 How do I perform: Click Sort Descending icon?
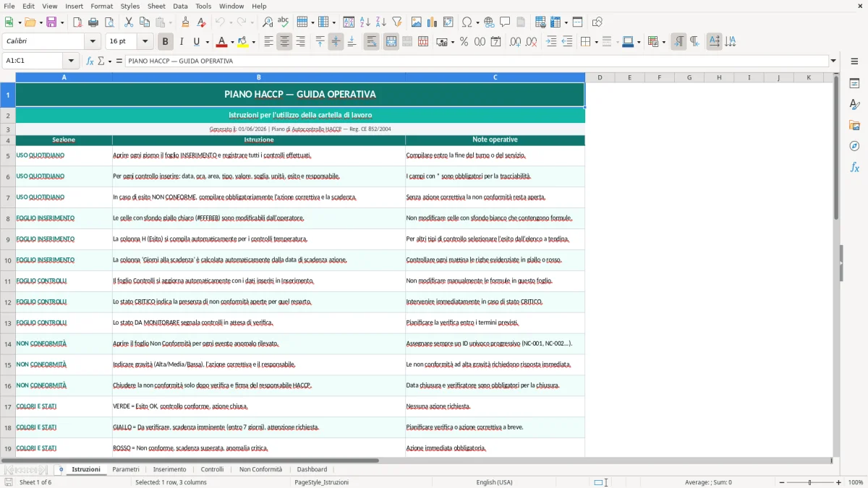[x=381, y=22]
